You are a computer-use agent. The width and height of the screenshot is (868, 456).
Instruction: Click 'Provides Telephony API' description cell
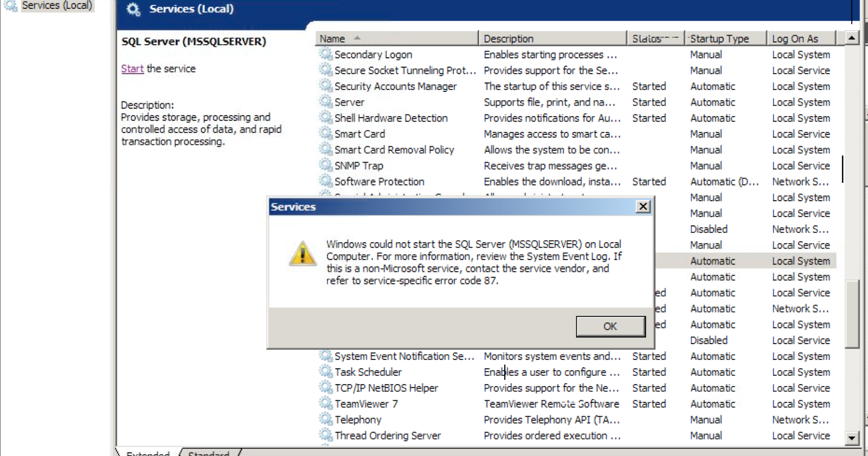tap(552, 420)
